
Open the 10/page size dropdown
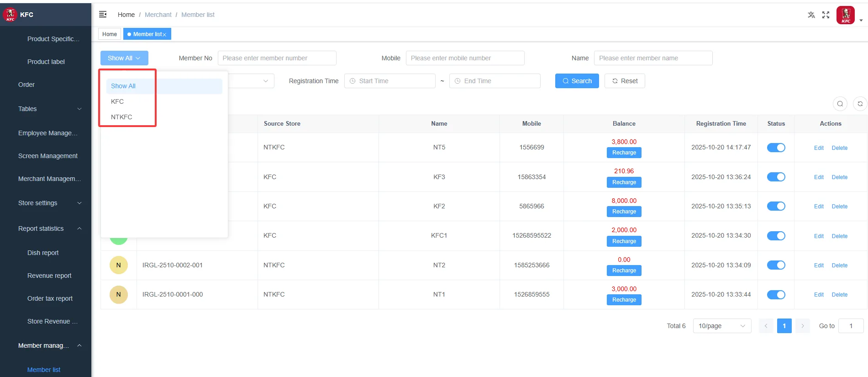tap(722, 326)
